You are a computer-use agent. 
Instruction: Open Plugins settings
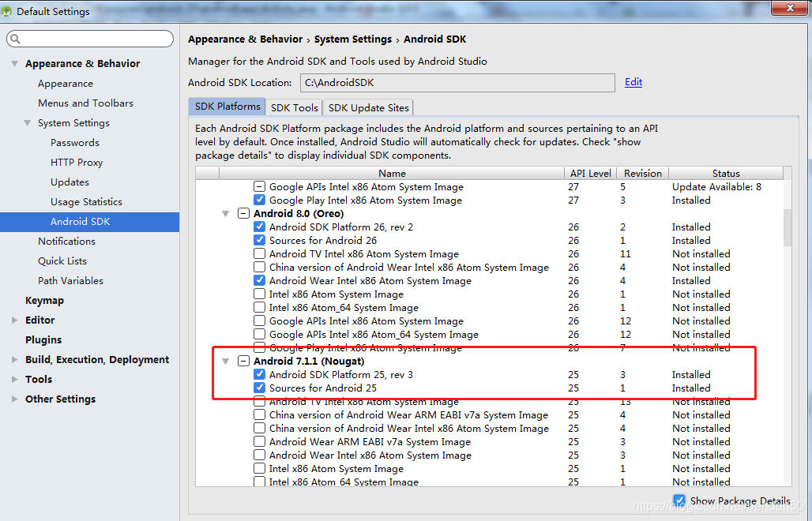point(43,340)
